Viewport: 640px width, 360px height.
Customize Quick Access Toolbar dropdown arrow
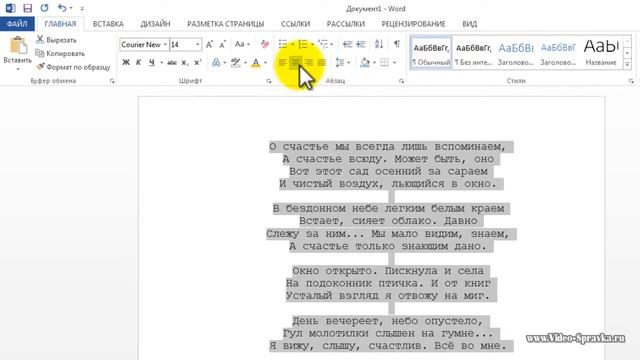pyautogui.click(x=82, y=8)
